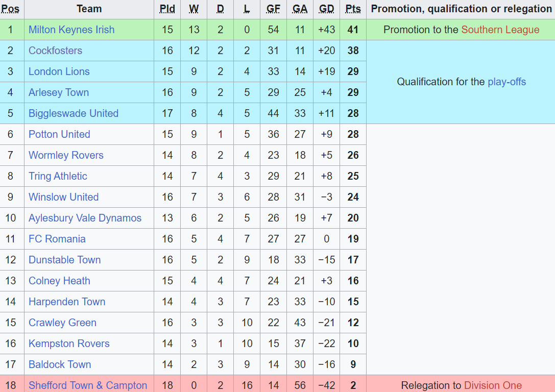The width and height of the screenshot is (555, 392).
Task: Click the Cockfosters team link
Action: click(55, 51)
